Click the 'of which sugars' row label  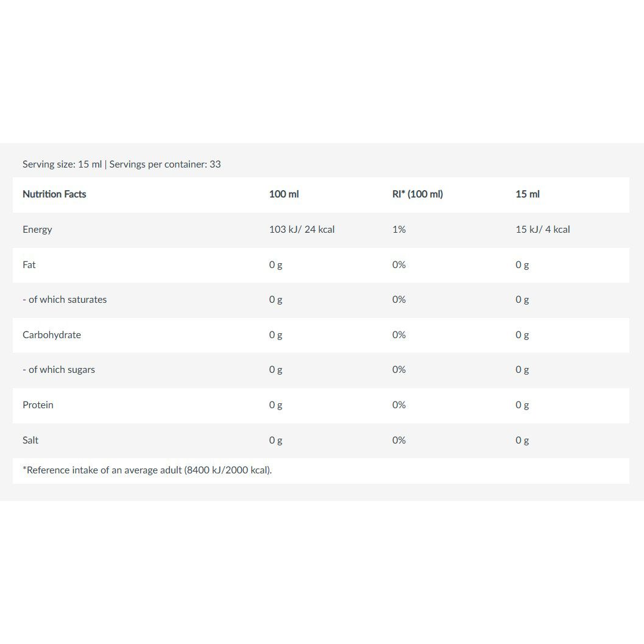pos(58,370)
